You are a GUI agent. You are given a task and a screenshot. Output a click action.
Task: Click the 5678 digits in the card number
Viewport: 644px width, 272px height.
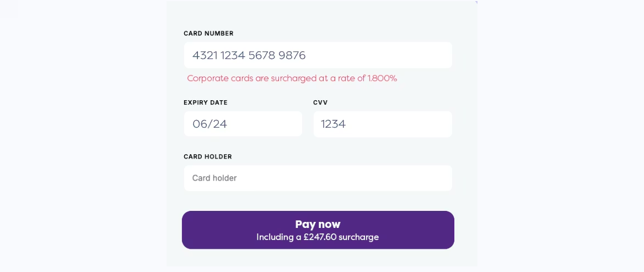[x=262, y=55]
